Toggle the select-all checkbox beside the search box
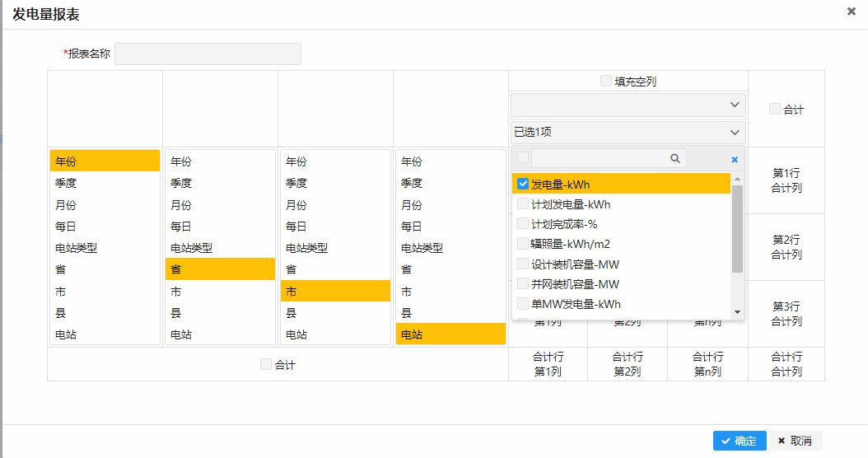Viewport: 868px width, 458px height. pos(523,158)
